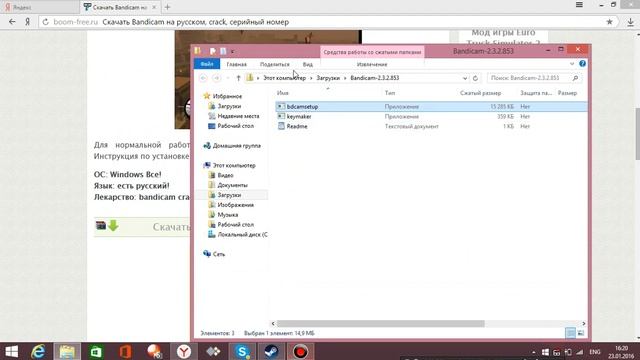Switch to the Яндекс browser tab
Image resolution: width=640 pixels, height=360 pixels.
39,7
